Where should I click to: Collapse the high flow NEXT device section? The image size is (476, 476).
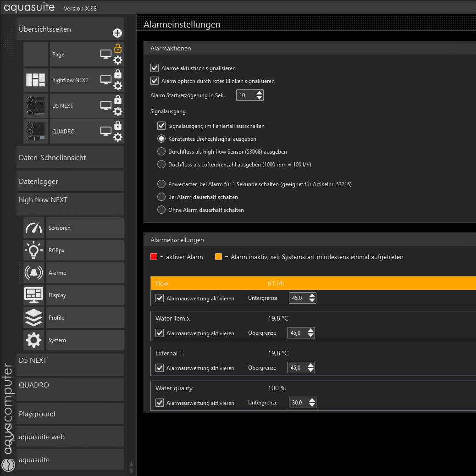(70, 204)
